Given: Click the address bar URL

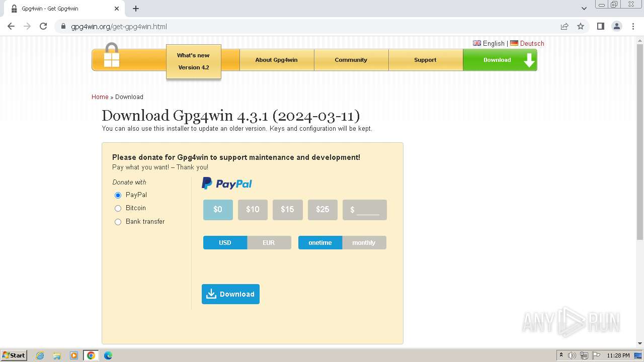Looking at the screenshot, I should [x=119, y=27].
